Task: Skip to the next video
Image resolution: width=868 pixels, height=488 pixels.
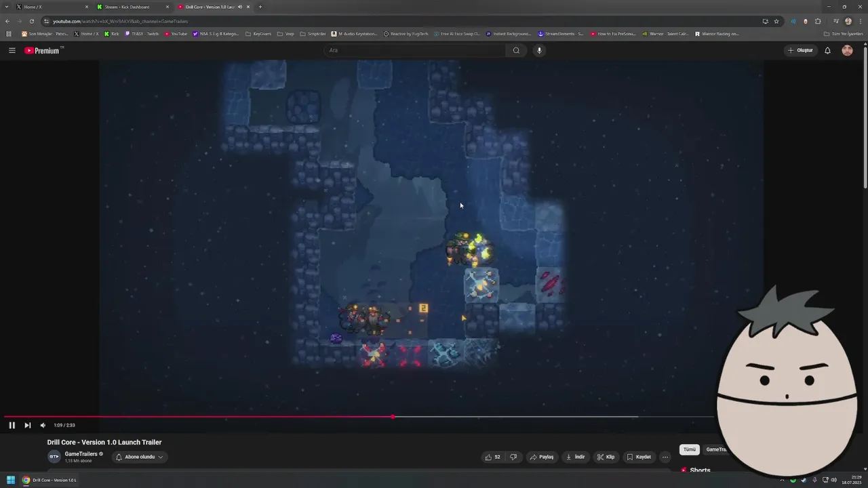Action: [x=27, y=425]
